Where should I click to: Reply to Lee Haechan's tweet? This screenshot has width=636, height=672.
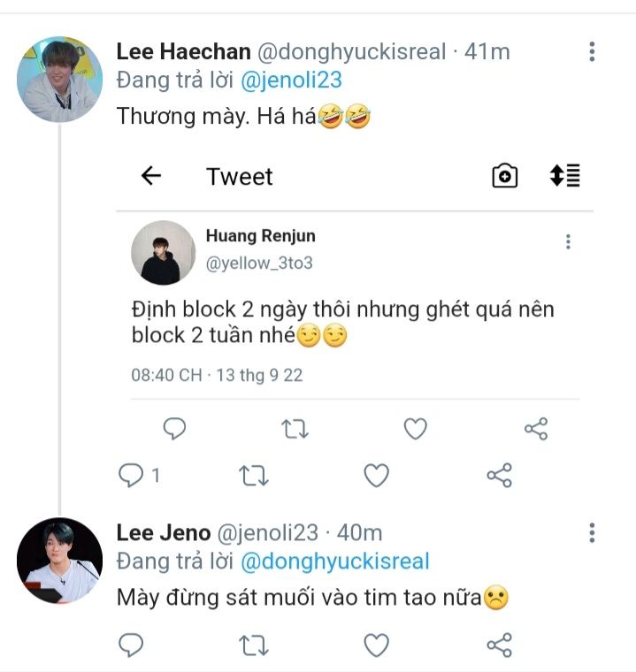(132, 476)
